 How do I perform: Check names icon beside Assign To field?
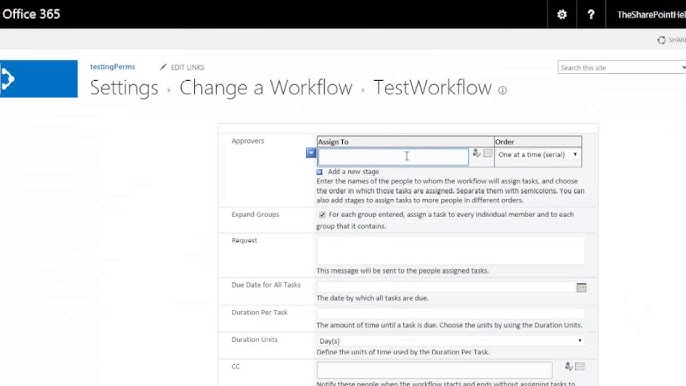[x=476, y=153]
